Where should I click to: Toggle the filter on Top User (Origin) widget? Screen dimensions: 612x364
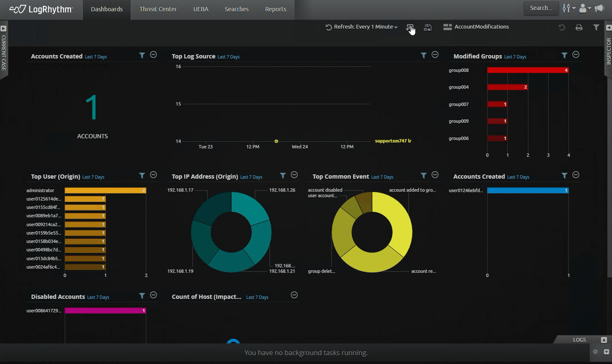coord(142,175)
